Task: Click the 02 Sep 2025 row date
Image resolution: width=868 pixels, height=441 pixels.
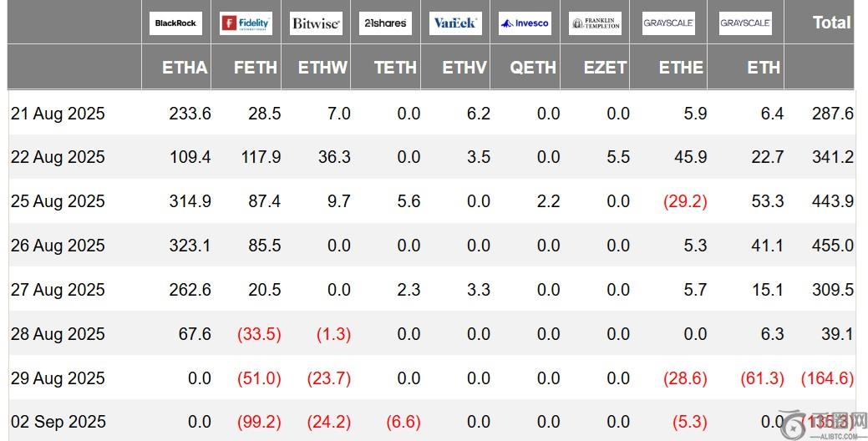Action: coord(58,422)
